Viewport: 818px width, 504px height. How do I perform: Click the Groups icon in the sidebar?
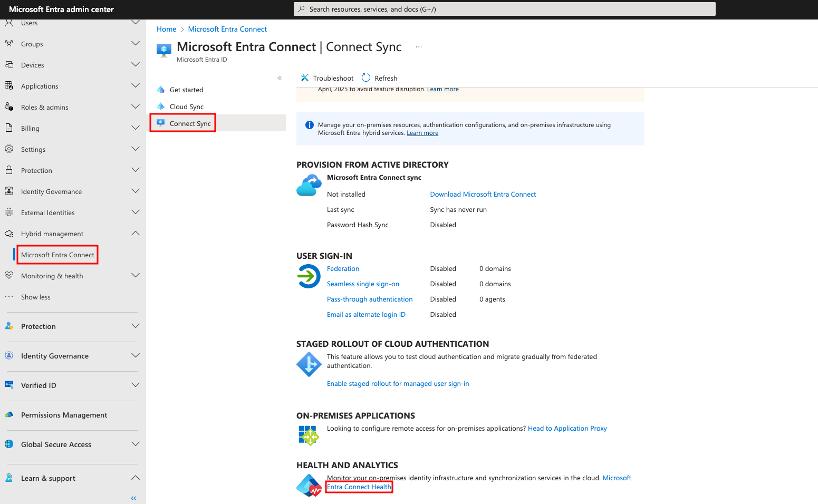click(9, 44)
